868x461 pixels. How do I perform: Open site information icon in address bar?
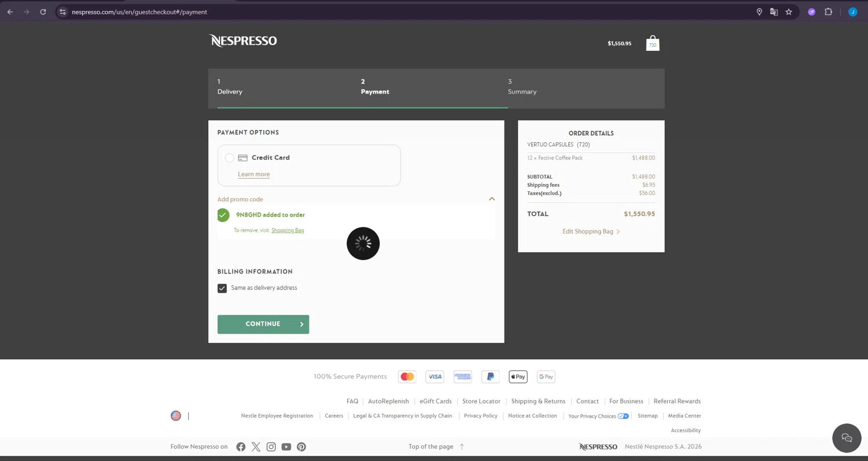(x=62, y=12)
